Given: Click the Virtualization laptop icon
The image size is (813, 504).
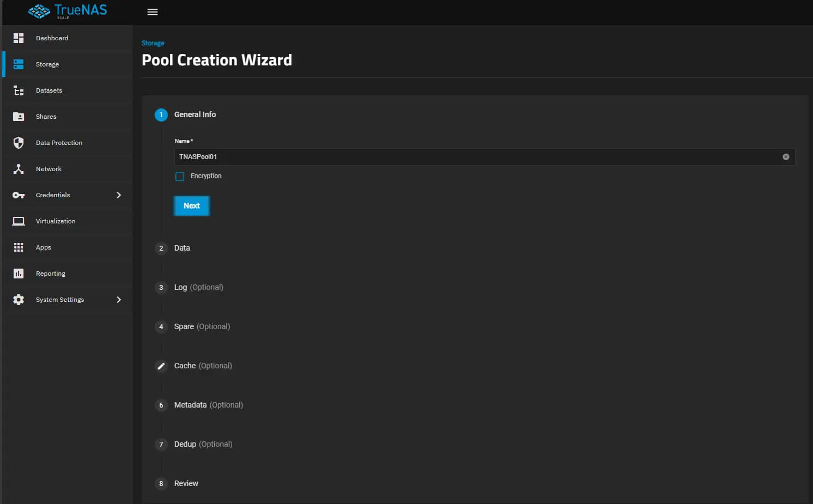Looking at the screenshot, I should 19,221.
